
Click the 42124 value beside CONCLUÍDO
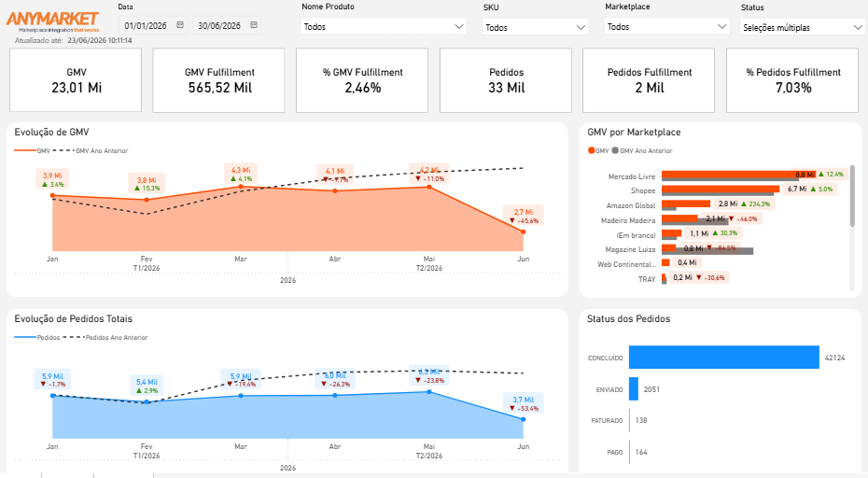coord(834,358)
